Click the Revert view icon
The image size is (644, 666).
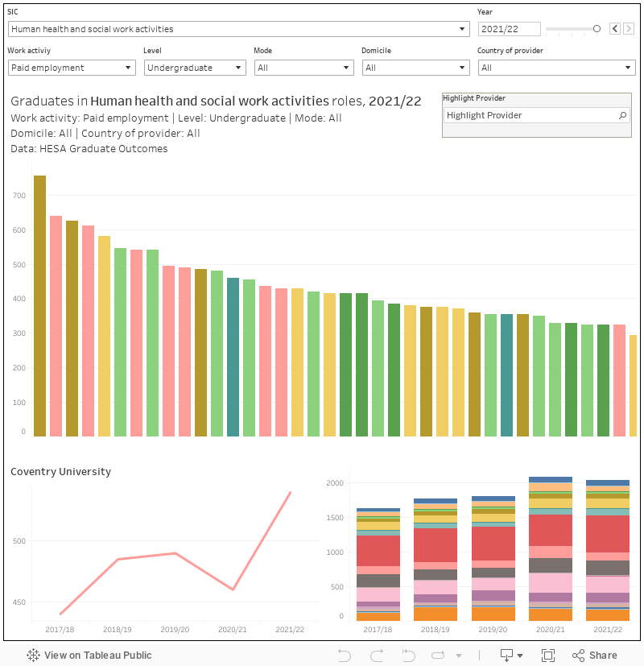408,656
